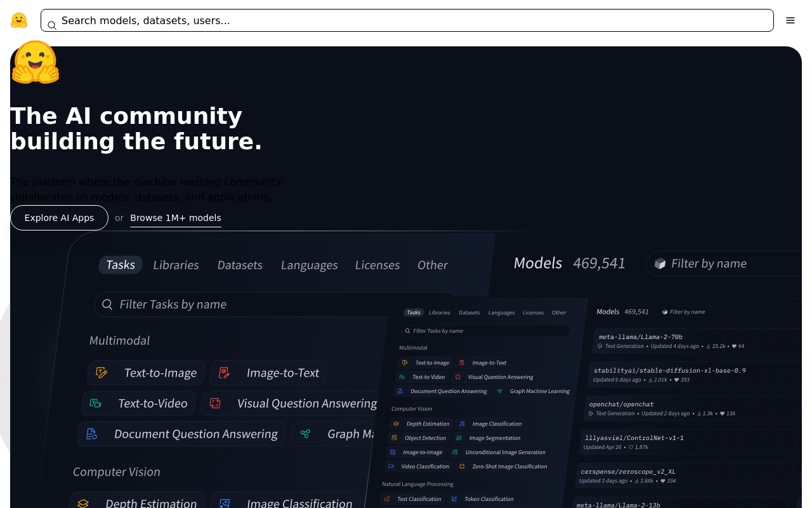Click the large Computer Vision section heading
The image size is (812, 508).
pos(116,472)
